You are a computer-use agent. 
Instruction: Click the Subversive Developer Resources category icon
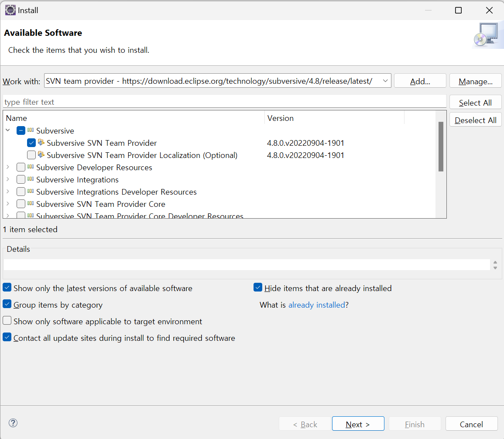(31, 167)
